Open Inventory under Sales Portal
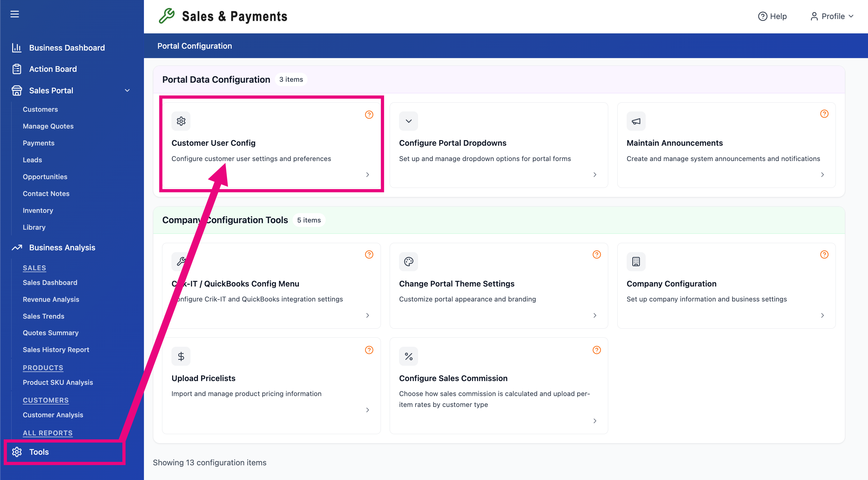868x480 pixels. tap(38, 210)
